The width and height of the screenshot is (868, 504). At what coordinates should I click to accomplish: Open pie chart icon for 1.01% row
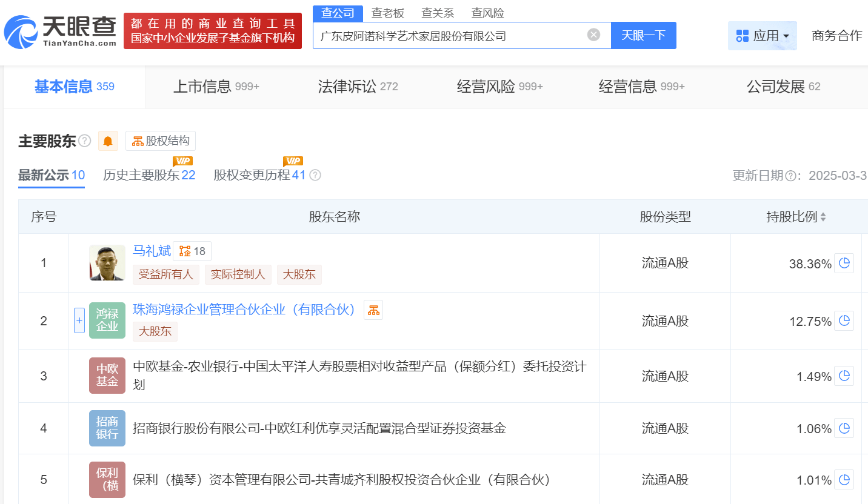[844, 480]
